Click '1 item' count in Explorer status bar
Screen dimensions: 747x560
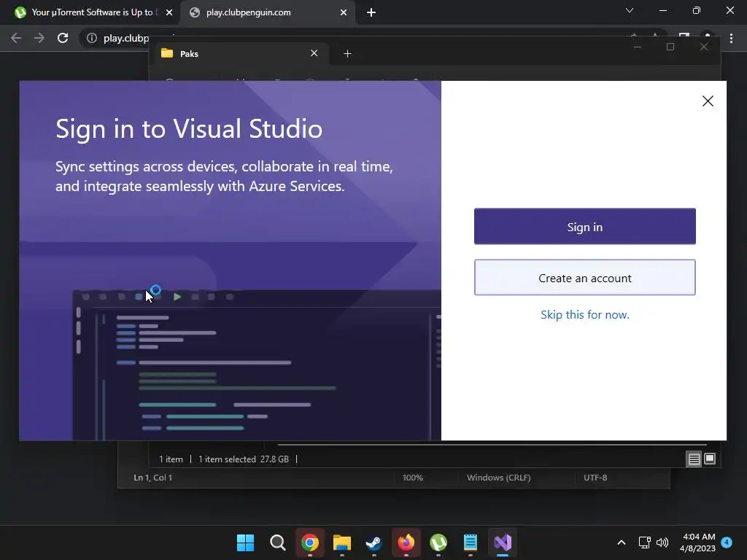[171, 459]
